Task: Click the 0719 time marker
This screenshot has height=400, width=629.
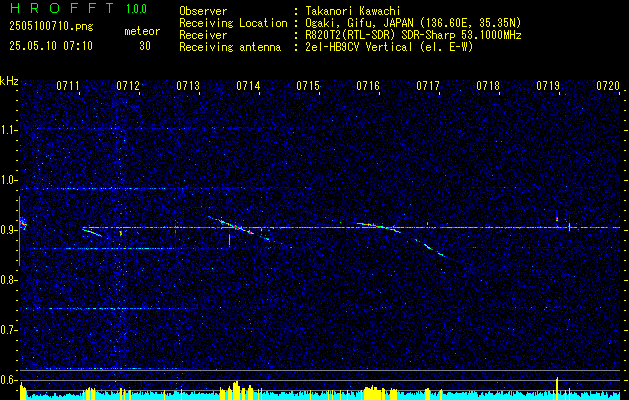Action: (548, 85)
